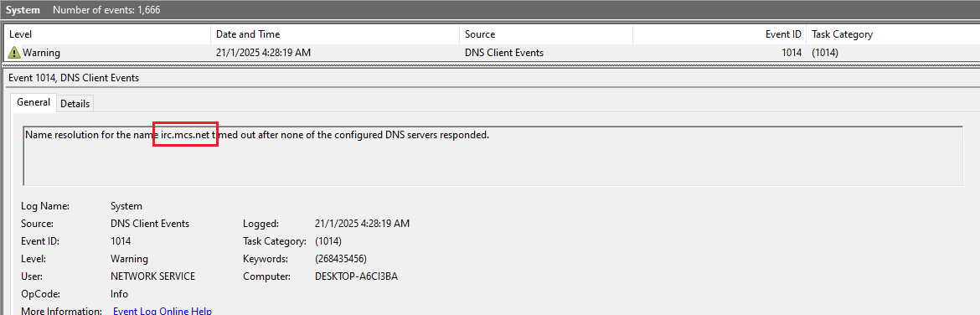Sort by the Event ID column header
The height and width of the screenshot is (315, 980).
pos(720,34)
